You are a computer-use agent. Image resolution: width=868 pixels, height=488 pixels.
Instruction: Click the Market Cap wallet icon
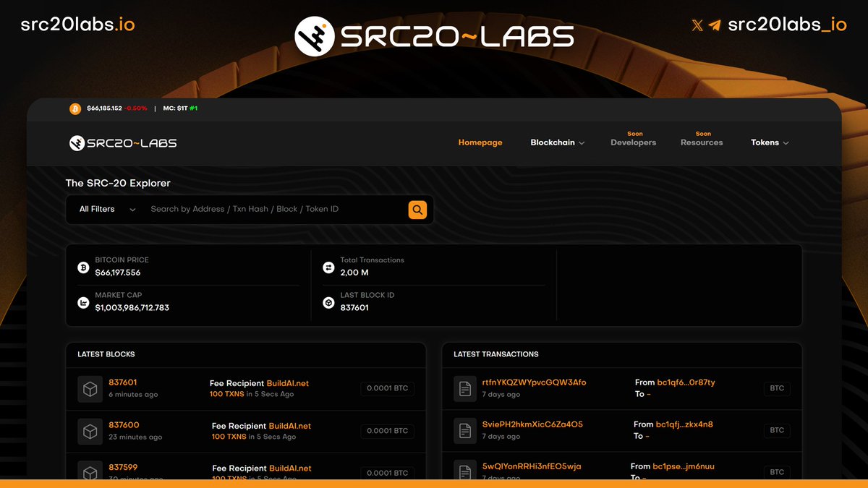[x=82, y=301]
